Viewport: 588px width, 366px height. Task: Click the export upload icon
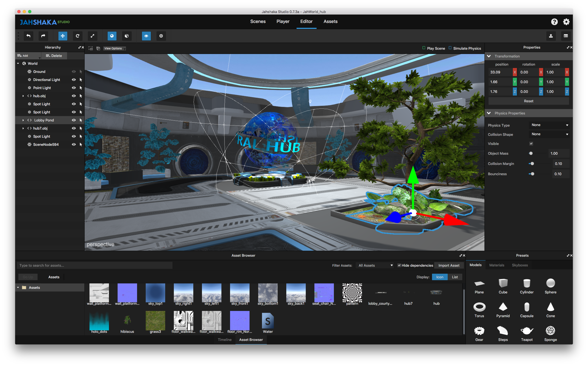(551, 36)
